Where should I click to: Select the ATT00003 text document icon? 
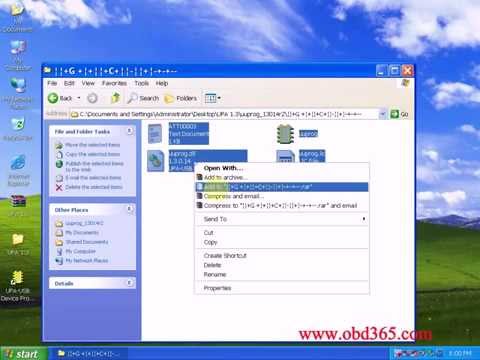pyautogui.click(x=155, y=133)
